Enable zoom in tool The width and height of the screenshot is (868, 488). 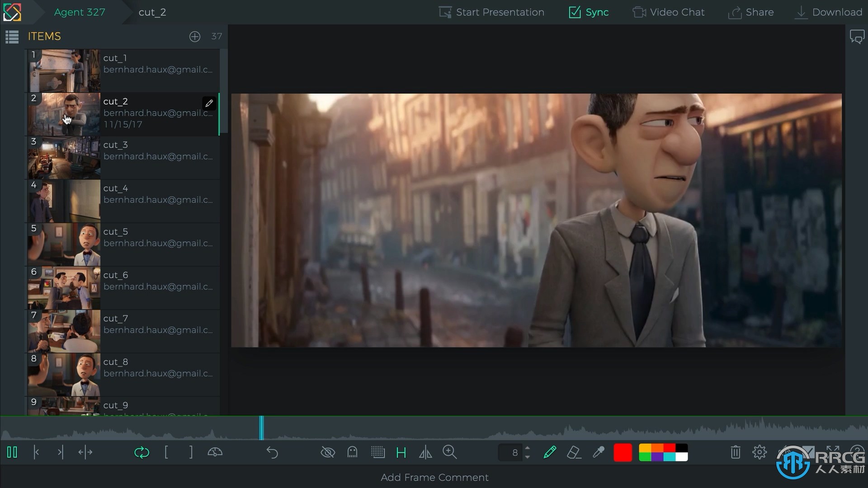click(449, 452)
